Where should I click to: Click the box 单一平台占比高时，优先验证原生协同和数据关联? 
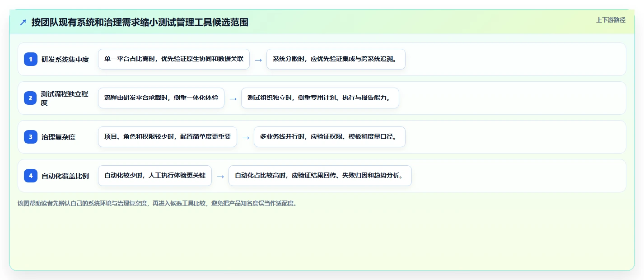pos(174,59)
